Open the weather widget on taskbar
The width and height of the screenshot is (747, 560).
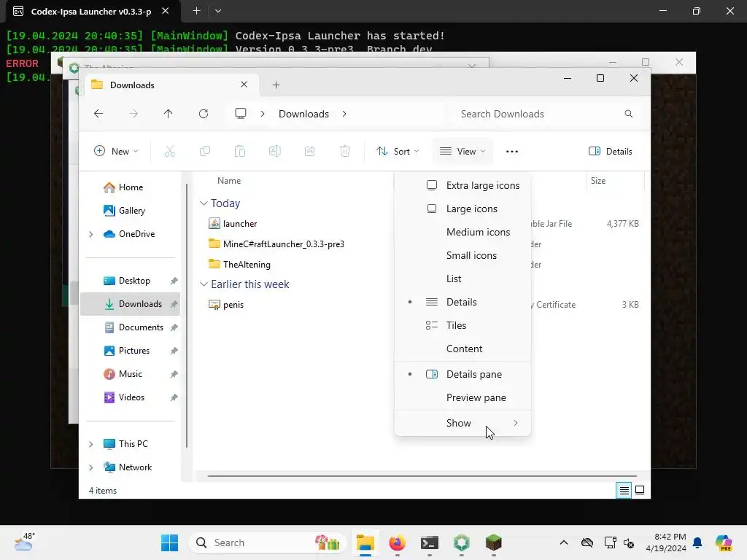click(x=24, y=542)
